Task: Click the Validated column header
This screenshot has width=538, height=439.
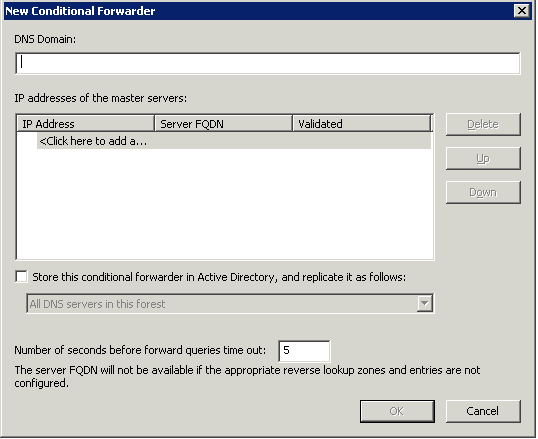Action: tap(362, 124)
